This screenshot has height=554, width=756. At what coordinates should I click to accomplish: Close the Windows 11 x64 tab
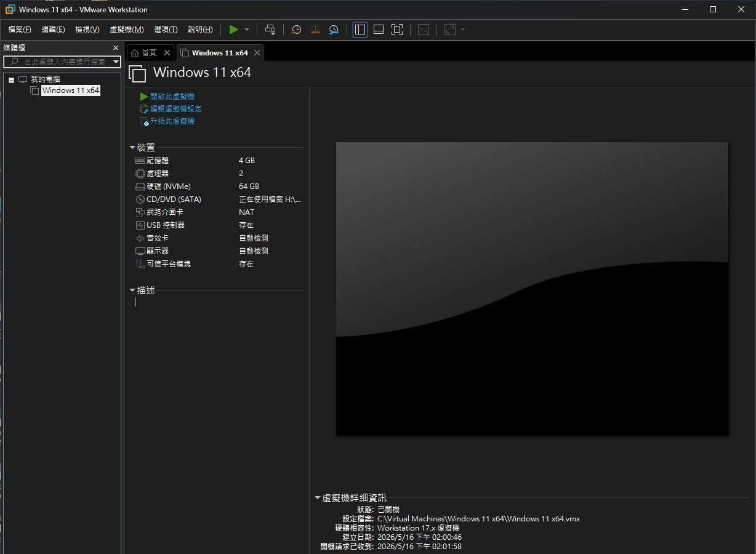click(257, 53)
